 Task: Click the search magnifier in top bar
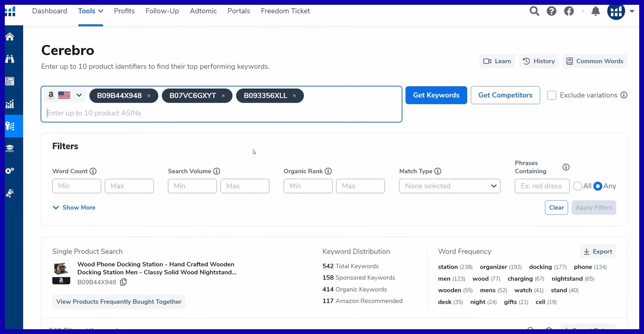pyautogui.click(x=534, y=11)
